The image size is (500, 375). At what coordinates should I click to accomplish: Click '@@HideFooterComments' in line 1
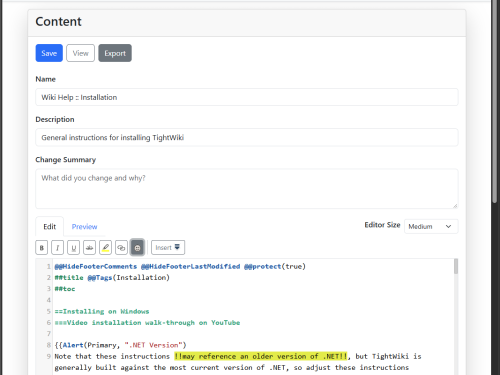pyautogui.click(x=96, y=266)
